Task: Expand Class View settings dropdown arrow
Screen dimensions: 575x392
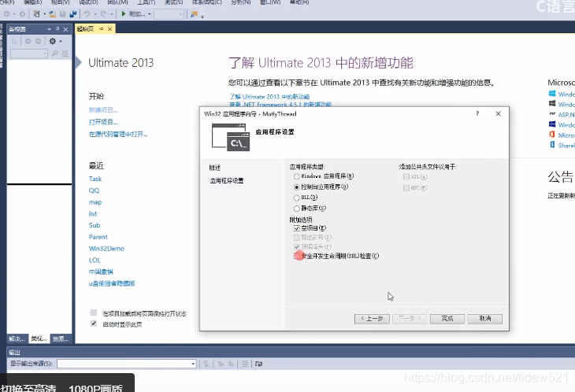Action: pyautogui.click(x=61, y=41)
